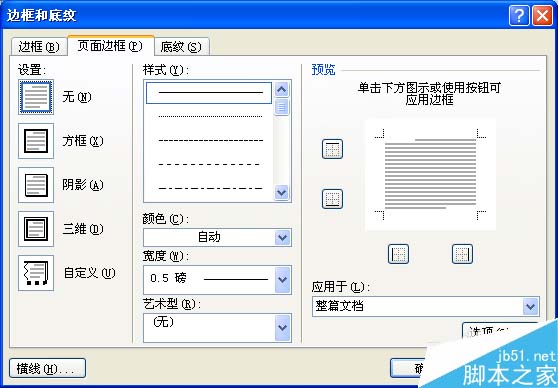Viewport: 558px width, 388px height.
Task: Click the page preview diagram
Action: [x=430, y=174]
